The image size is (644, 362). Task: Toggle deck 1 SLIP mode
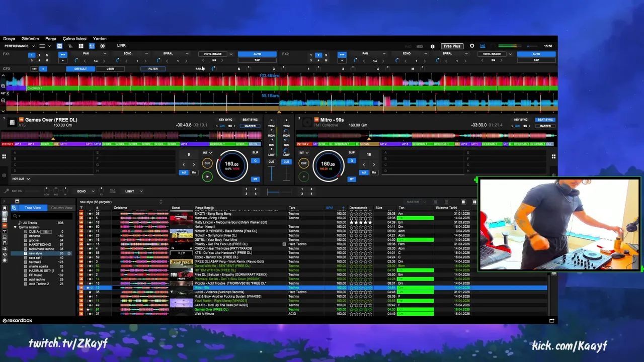(255, 152)
